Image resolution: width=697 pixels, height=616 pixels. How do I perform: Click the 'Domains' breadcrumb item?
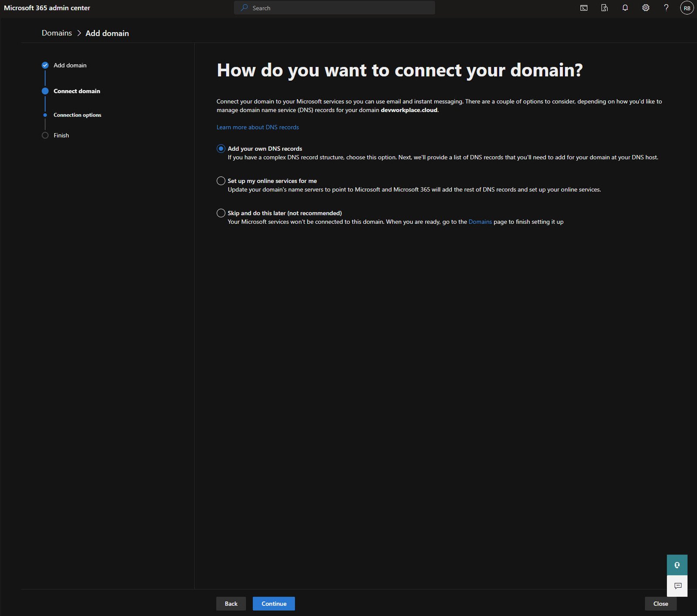pyautogui.click(x=57, y=33)
